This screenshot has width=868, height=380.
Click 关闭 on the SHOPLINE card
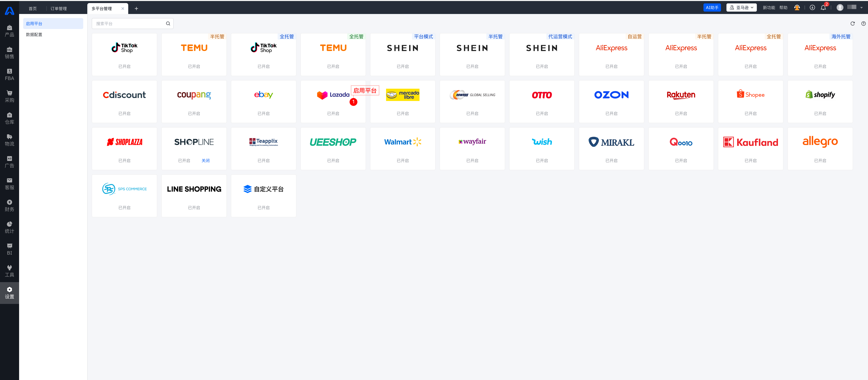click(205, 161)
